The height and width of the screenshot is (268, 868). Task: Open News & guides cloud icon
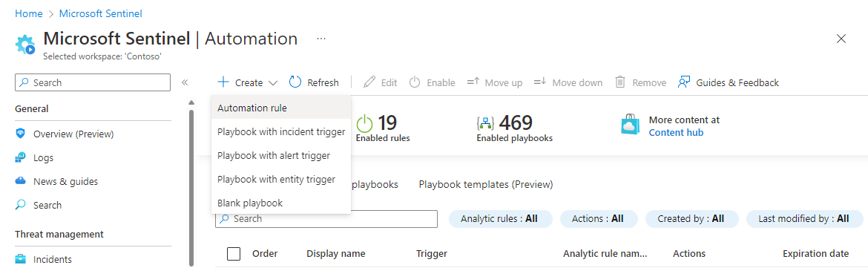tap(21, 181)
